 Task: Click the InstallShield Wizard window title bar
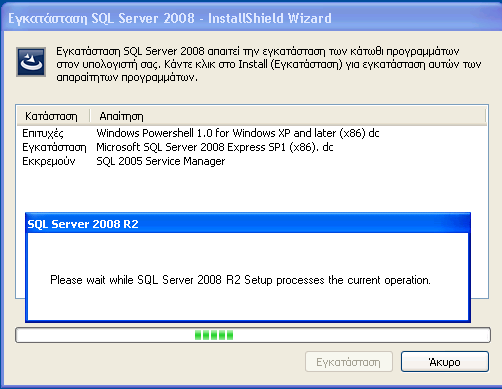tap(251, 18)
